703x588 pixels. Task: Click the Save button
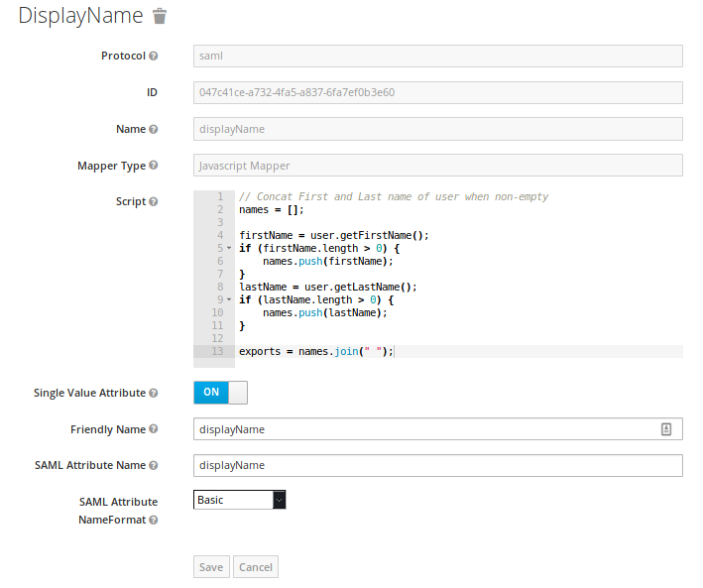click(211, 567)
